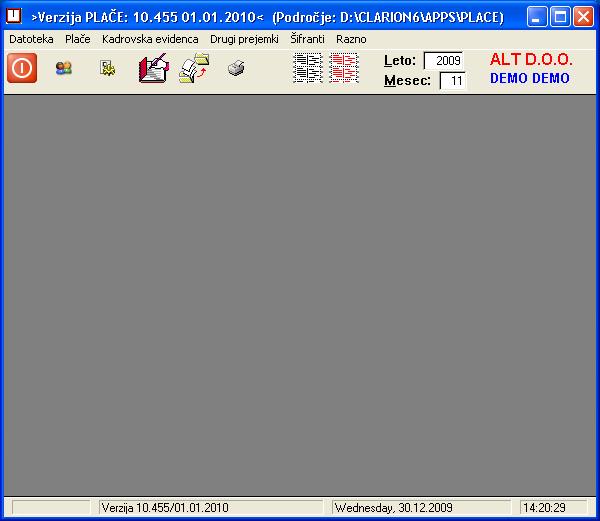Open the employees icon showing two people

[x=64, y=68]
